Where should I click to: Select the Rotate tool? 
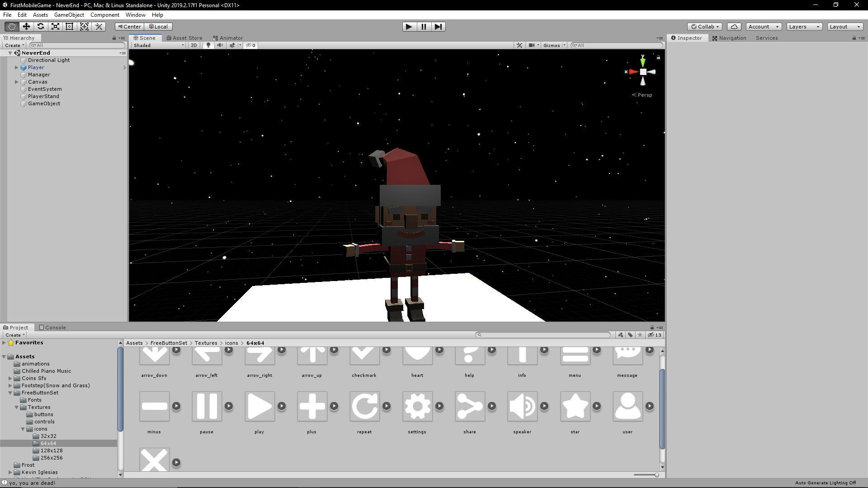tap(41, 27)
